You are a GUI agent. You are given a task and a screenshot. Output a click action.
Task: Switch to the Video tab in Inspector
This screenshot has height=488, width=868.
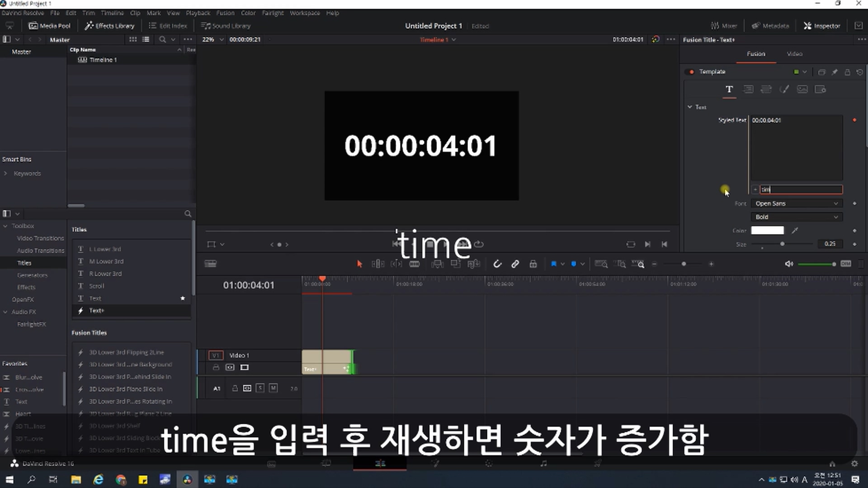point(794,54)
